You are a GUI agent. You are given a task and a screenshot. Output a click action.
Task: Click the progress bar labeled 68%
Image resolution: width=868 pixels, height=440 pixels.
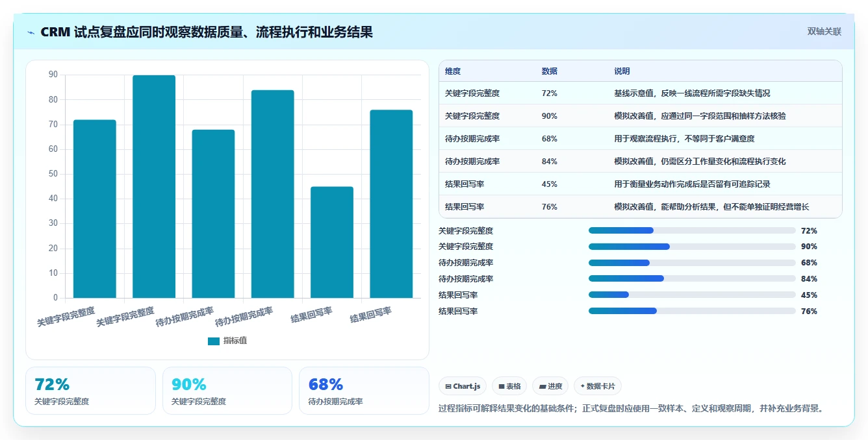(x=692, y=263)
